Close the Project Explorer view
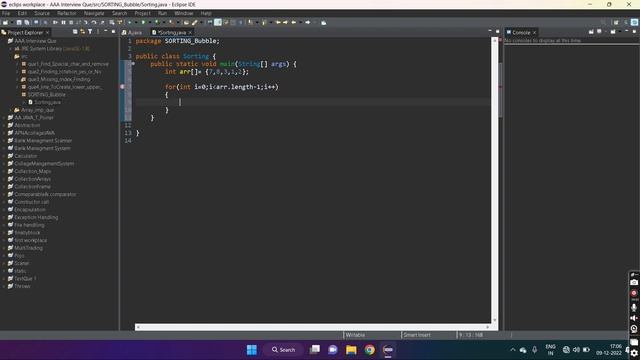 pyautogui.click(x=47, y=32)
